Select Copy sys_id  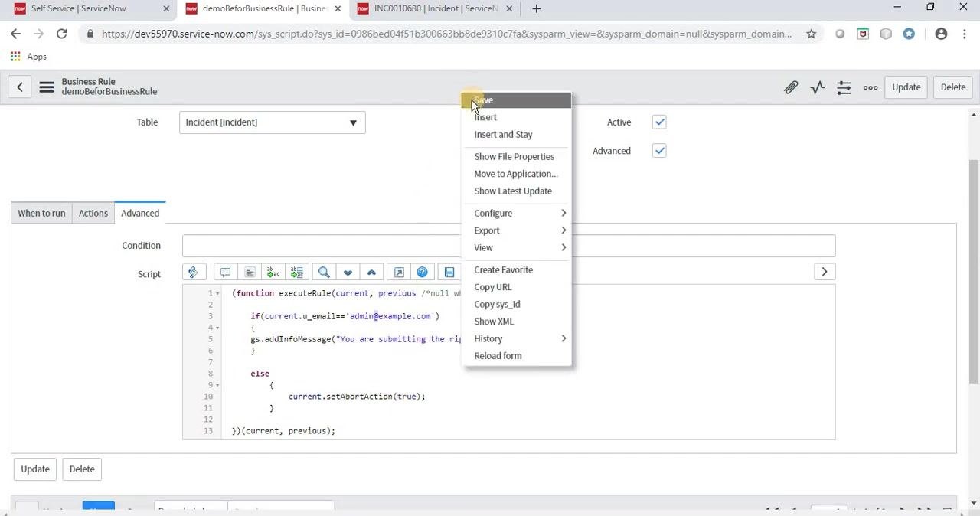point(517,304)
